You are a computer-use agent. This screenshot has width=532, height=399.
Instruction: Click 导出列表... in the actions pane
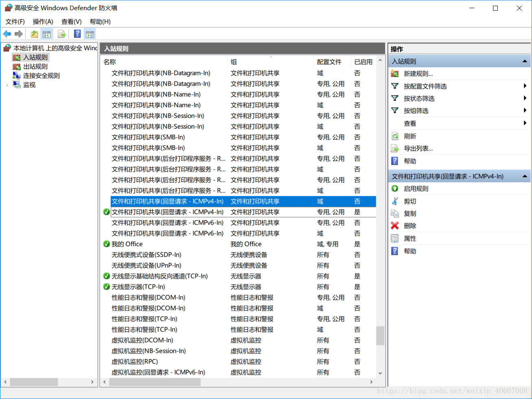[418, 149]
